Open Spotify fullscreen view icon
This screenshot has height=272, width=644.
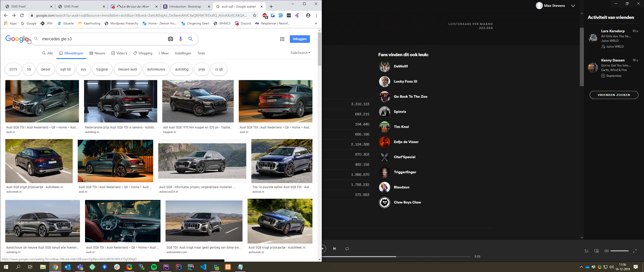[x=635, y=251]
